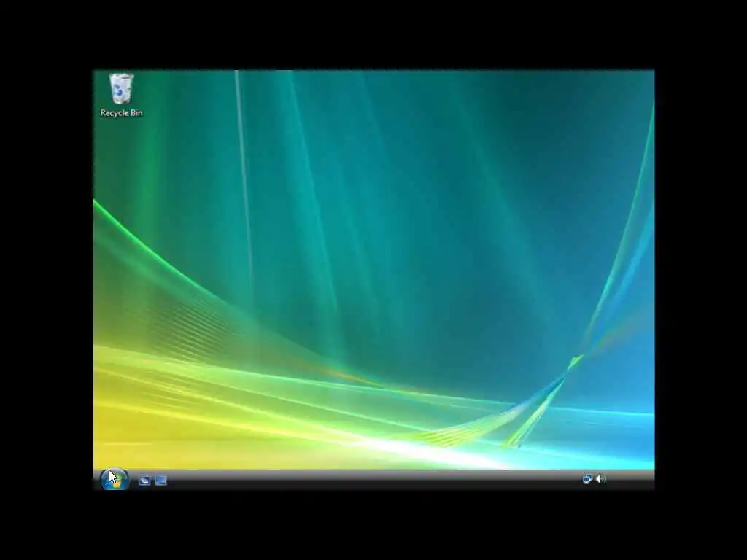Image resolution: width=747 pixels, height=560 pixels.
Task: Open the volume speaker tray icon
Action: (601, 479)
